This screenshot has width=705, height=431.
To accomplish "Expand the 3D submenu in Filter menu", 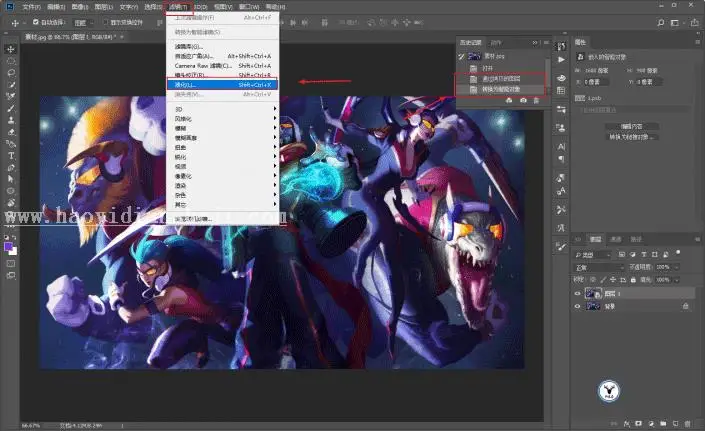I will pos(223,109).
